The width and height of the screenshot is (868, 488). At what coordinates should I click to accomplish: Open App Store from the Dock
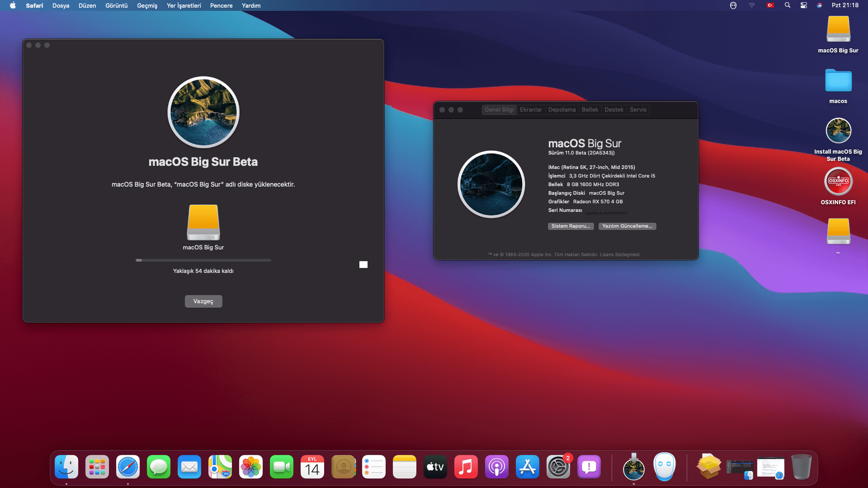click(528, 467)
